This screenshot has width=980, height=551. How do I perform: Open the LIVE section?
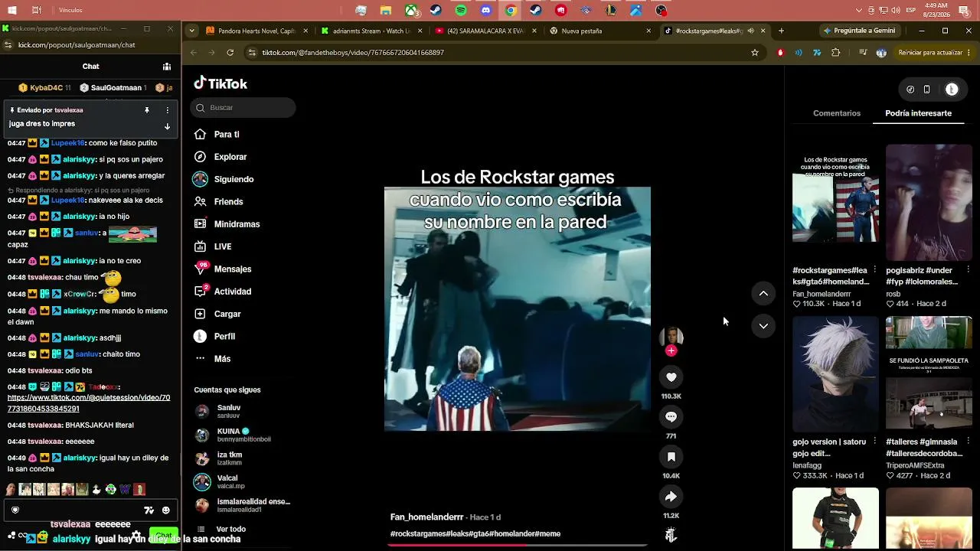213,246
